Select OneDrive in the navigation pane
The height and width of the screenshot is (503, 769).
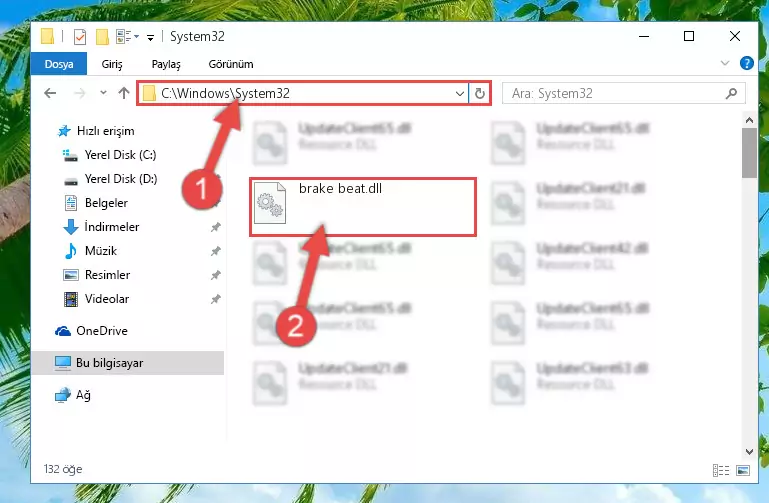(102, 331)
